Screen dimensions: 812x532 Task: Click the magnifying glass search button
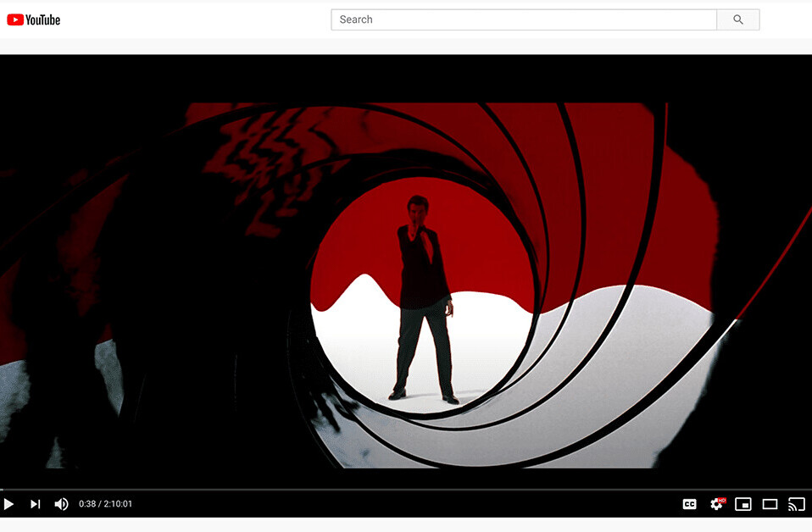[x=737, y=19]
